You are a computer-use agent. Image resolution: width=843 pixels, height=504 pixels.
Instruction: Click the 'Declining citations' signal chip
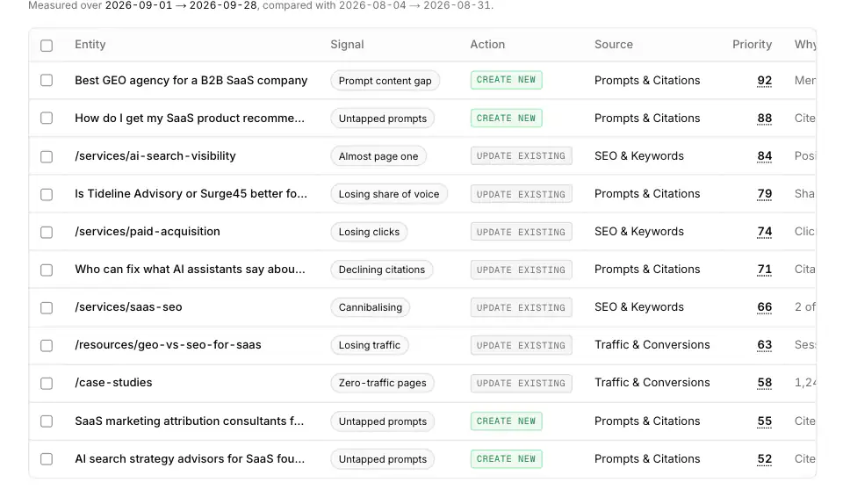point(382,270)
